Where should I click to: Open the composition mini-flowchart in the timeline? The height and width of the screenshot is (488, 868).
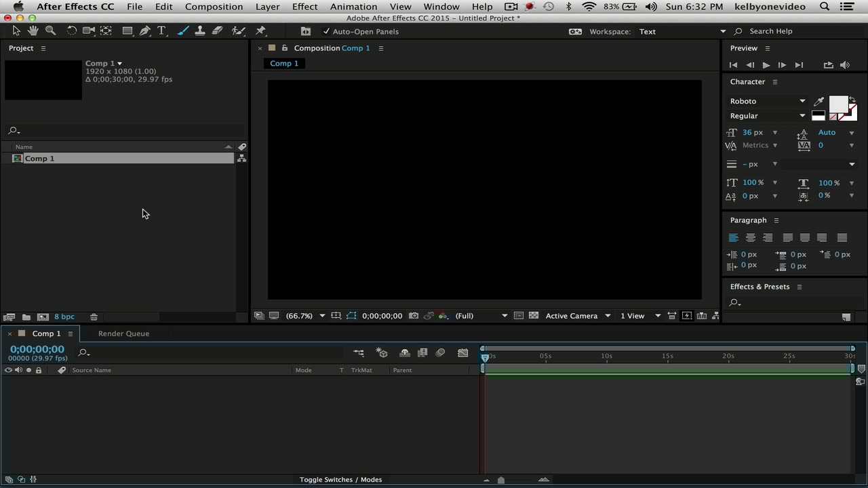point(359,352)
